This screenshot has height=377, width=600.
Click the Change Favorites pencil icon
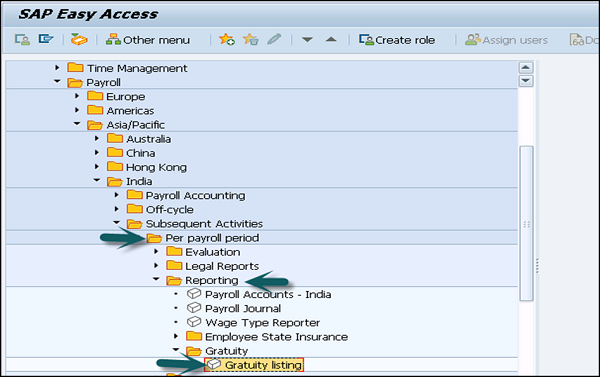274,39
